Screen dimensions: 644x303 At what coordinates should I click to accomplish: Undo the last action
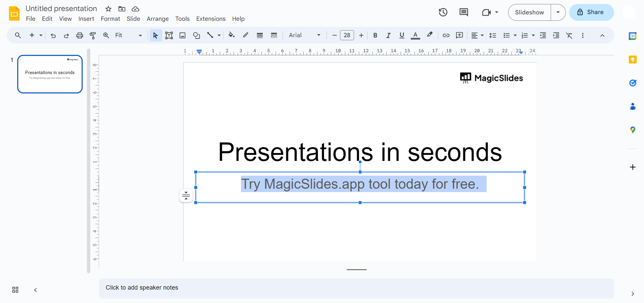tap(53, 35)
